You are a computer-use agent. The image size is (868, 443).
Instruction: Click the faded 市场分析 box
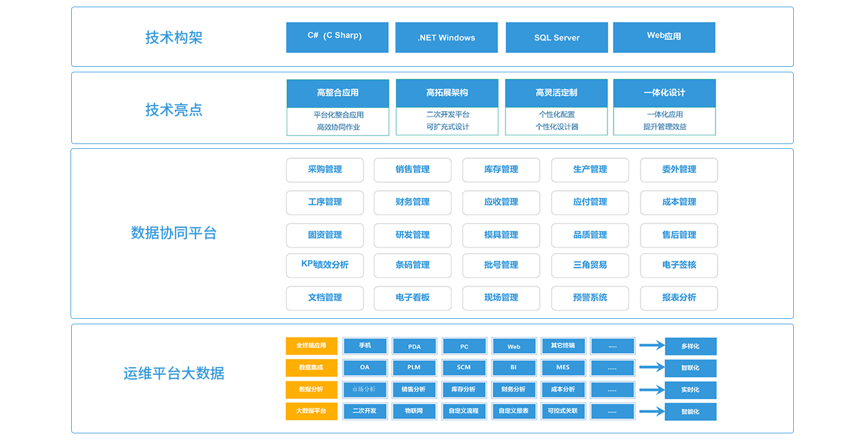click(365, 389)
